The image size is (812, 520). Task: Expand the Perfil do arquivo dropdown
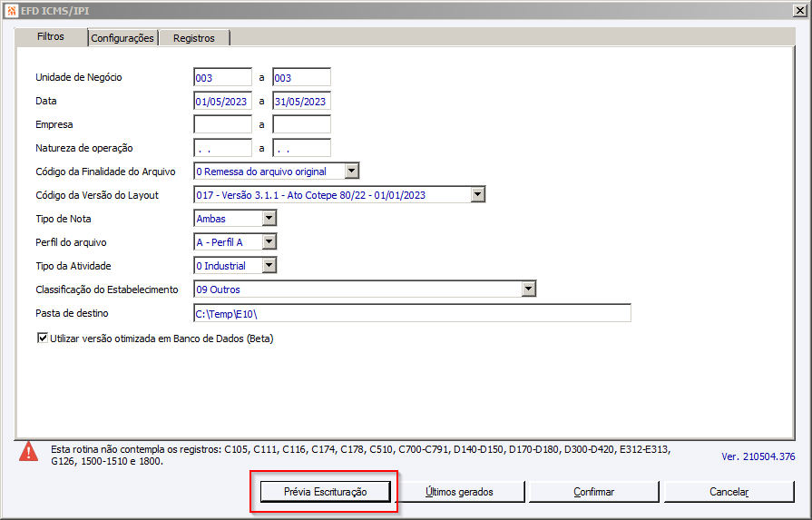269,241
